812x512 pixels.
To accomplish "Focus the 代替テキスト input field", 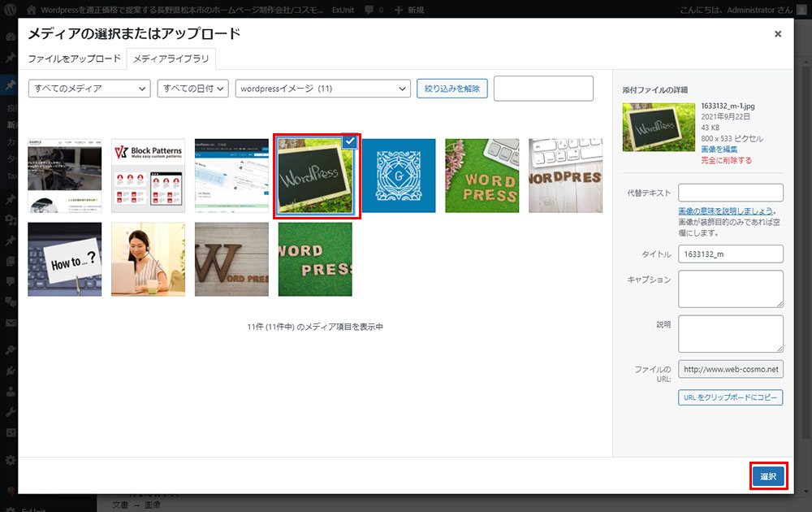I will point(730,193).
